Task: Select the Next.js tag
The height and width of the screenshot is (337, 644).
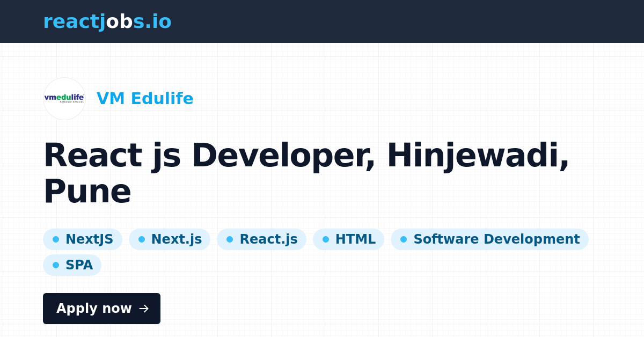Action: 170,239
